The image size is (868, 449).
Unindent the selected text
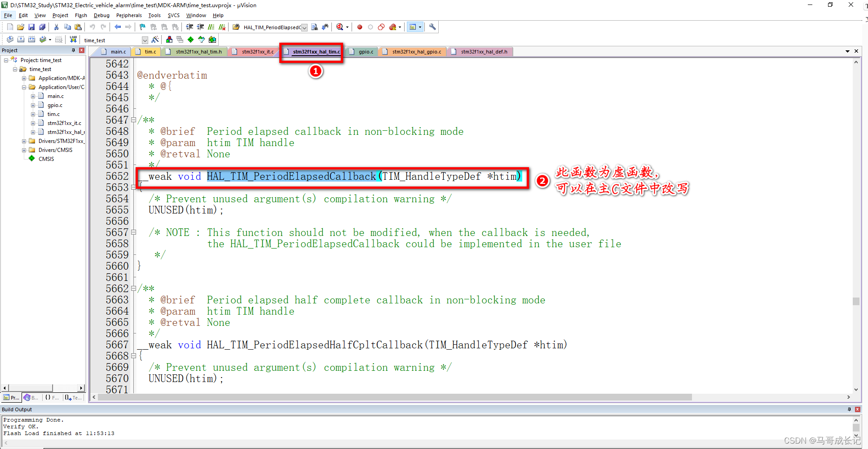click(x=200, y=27)
